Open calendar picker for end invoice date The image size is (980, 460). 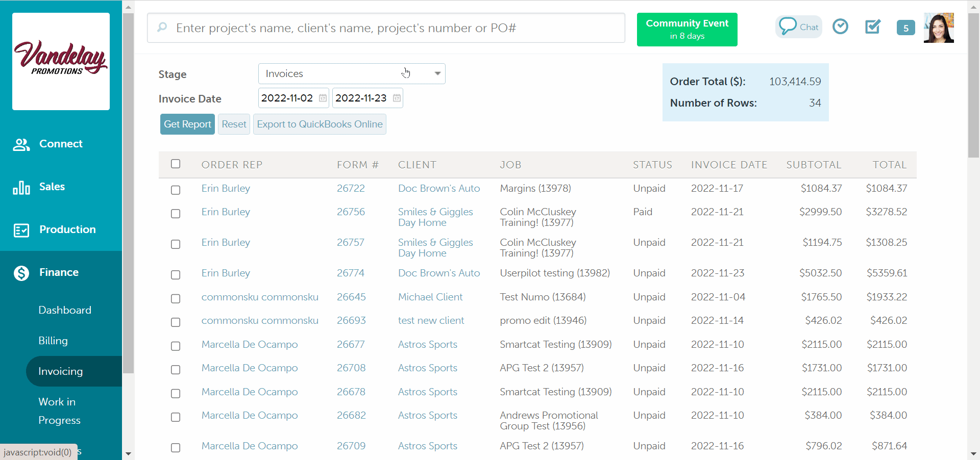point(397,98)
